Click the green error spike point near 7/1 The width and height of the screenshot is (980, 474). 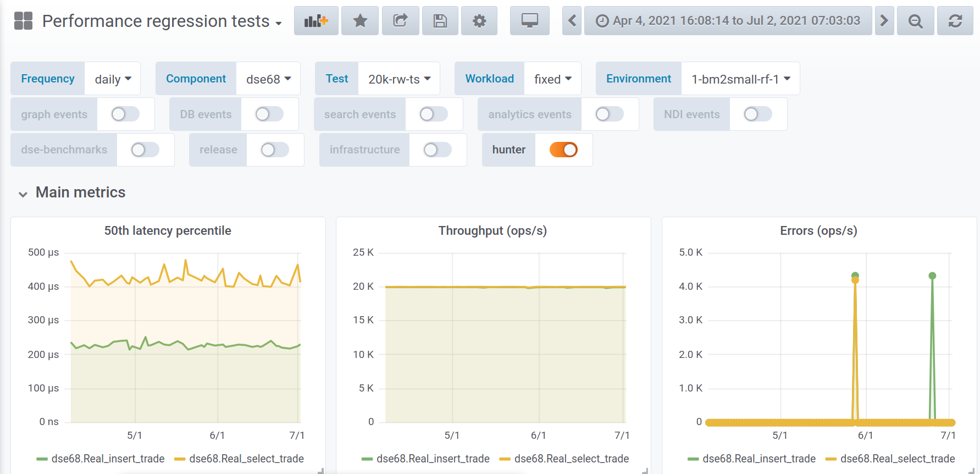click(x=932, y=276)
